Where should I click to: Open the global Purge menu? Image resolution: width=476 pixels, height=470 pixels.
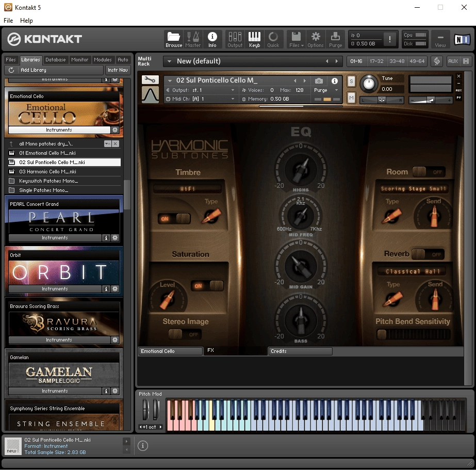click(335, 40)
